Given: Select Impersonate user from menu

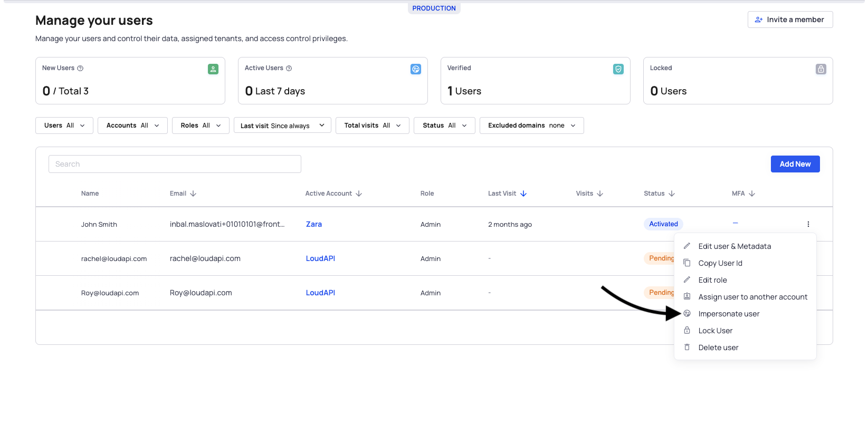Looking at the screenshot, I should (x=729, y=314).
